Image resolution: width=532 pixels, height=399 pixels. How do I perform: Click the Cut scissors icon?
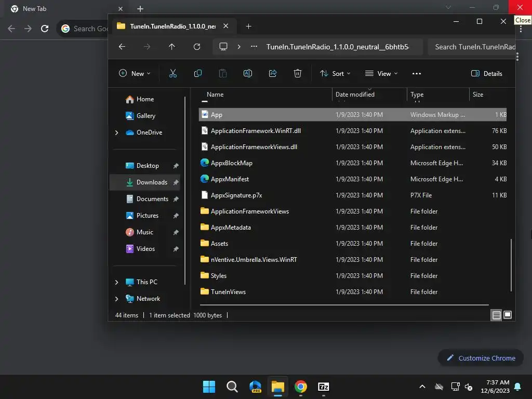coord(172,73)
